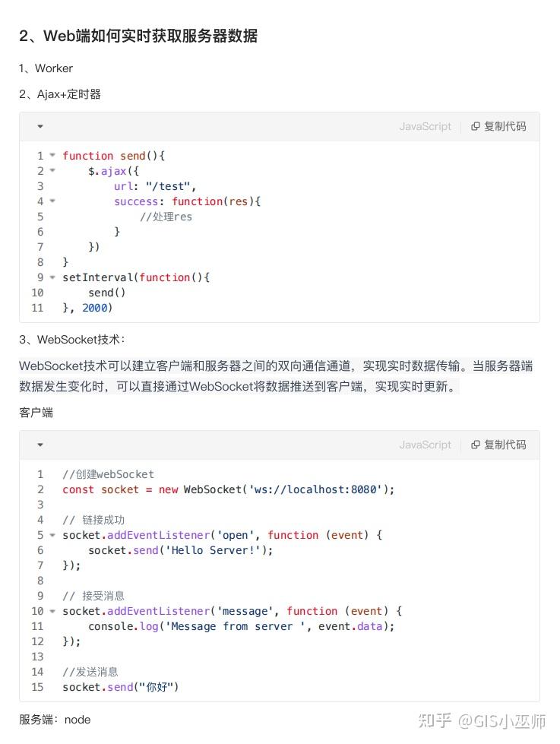Collapse the first code block using its header caret
The width and height of the screenshot is (560, 744).
[x=40, y=126]
